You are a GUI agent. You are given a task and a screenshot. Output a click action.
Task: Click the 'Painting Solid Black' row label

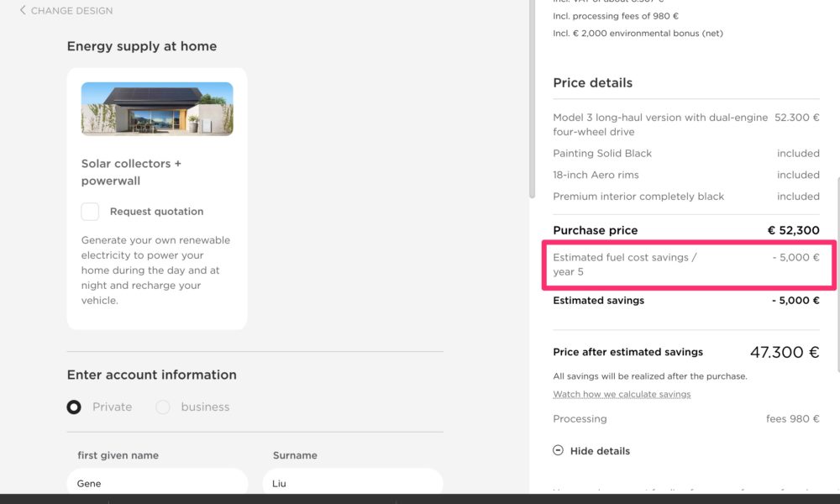(602, 153)
